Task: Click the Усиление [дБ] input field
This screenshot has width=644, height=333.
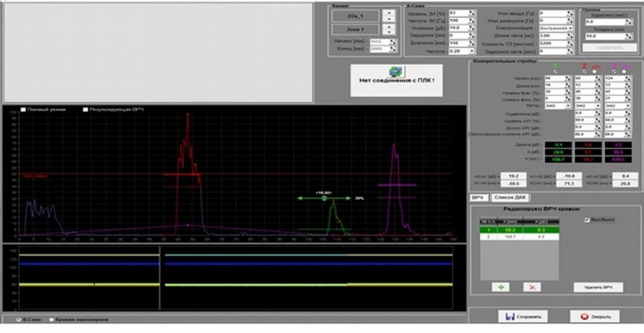Action: click(x=458, y=28)
